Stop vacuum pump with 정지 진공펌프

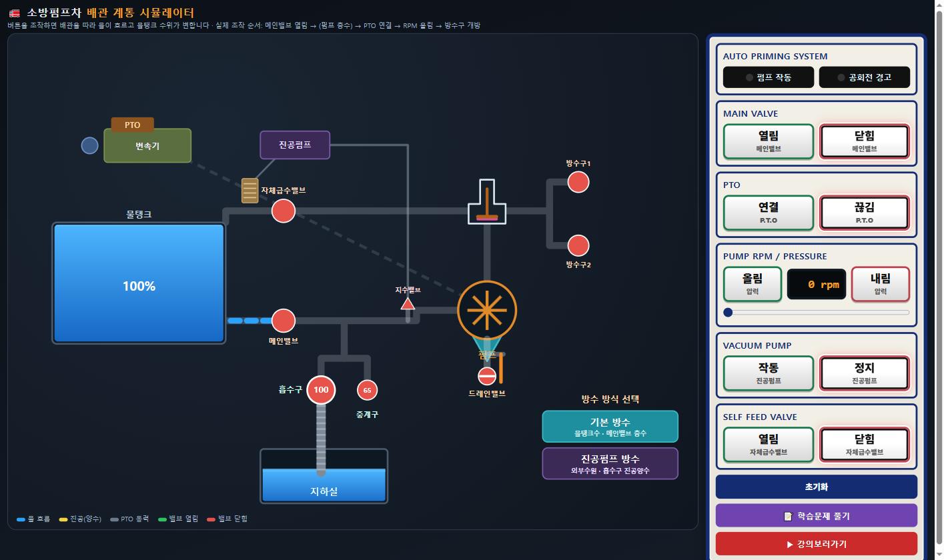click(865, 373)
